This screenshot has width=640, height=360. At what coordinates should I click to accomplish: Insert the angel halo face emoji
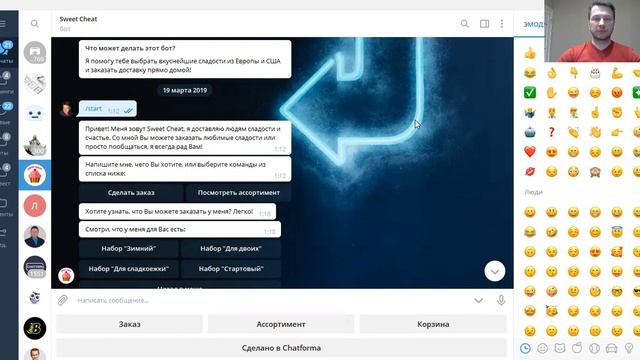(x=617, y=232)
